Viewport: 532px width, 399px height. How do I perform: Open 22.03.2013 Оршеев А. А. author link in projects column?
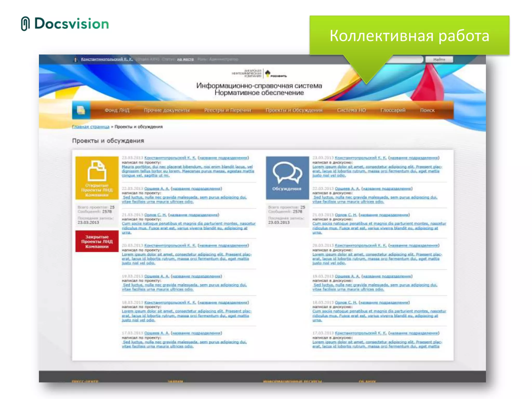157,188
